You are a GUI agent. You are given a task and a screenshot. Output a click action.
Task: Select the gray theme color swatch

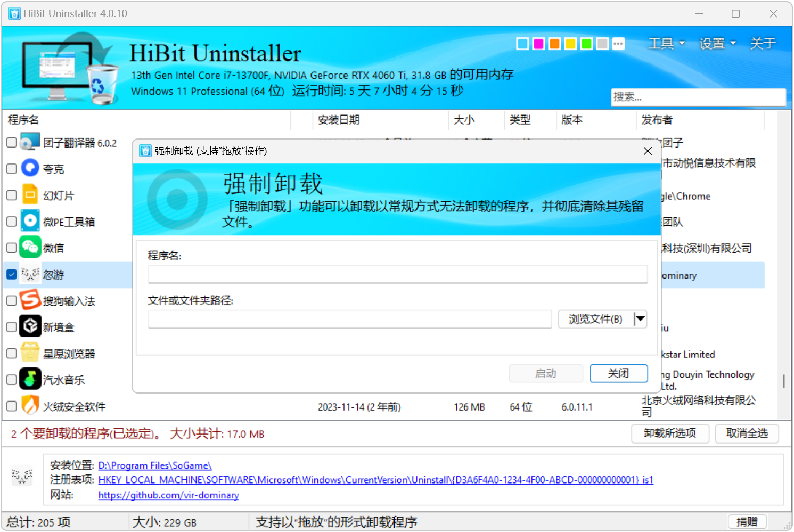pos(603,44)
